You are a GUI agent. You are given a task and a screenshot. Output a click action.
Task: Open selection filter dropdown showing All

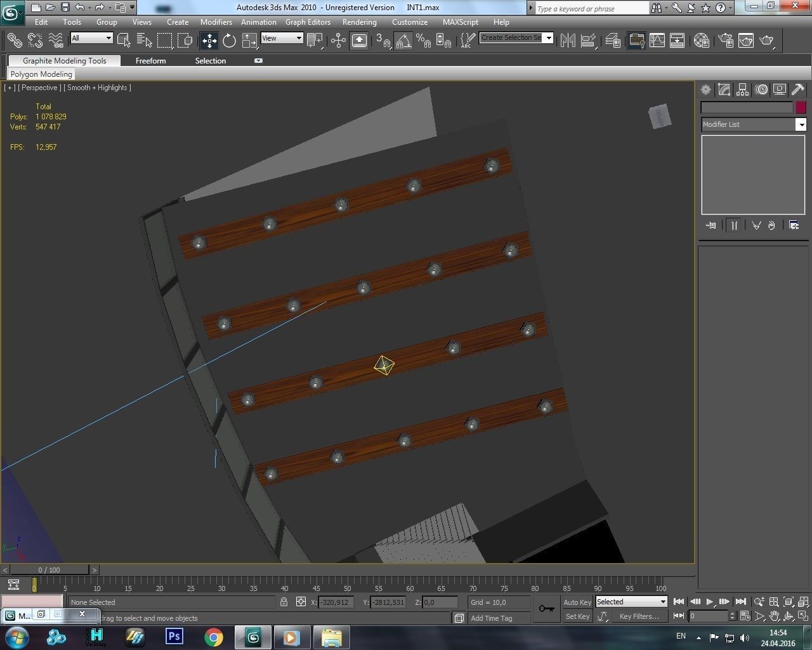tap(91, 38)
